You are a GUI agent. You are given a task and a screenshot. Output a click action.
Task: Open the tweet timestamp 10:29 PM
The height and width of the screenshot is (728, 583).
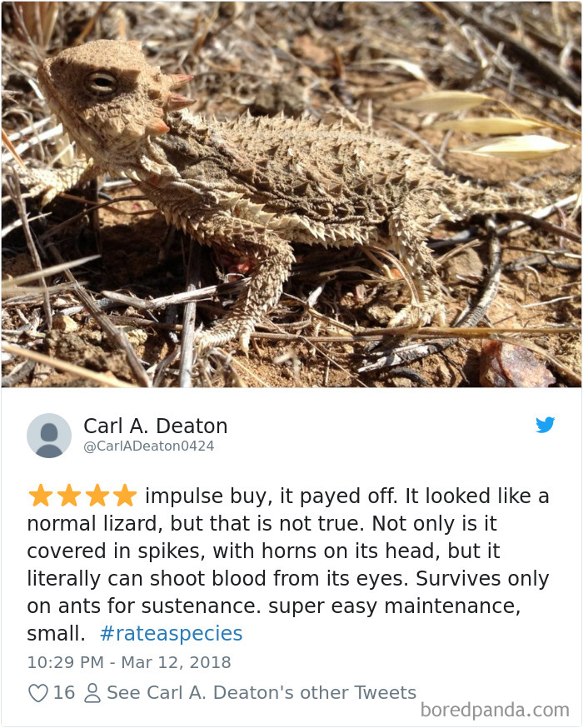coord(66,663)
